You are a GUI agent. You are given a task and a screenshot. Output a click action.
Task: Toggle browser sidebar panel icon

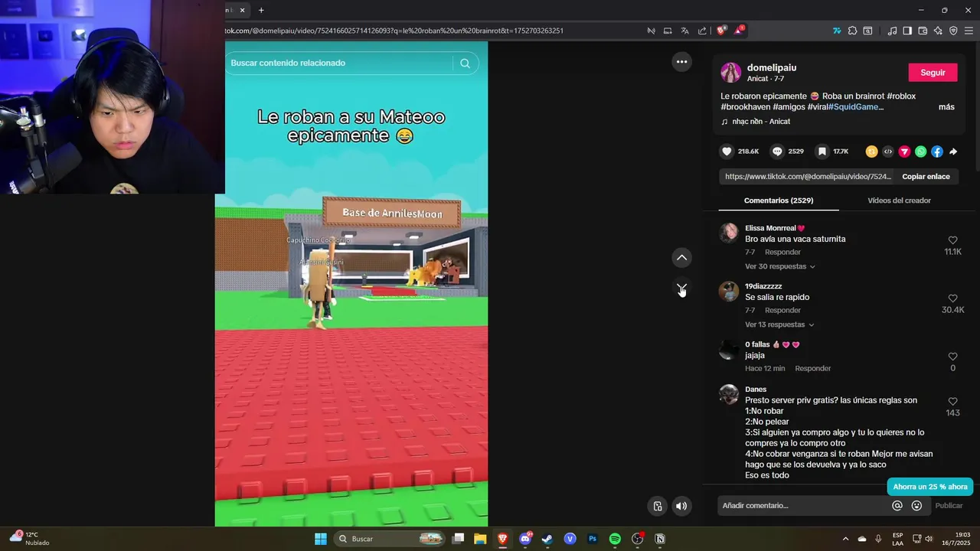907,31
